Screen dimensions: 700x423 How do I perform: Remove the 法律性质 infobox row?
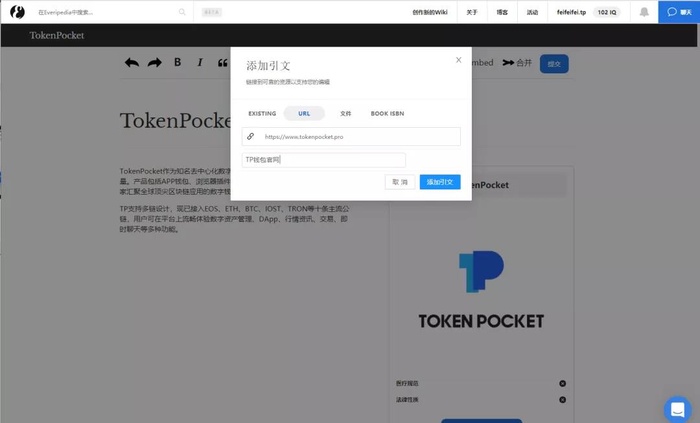pos(562,400)
